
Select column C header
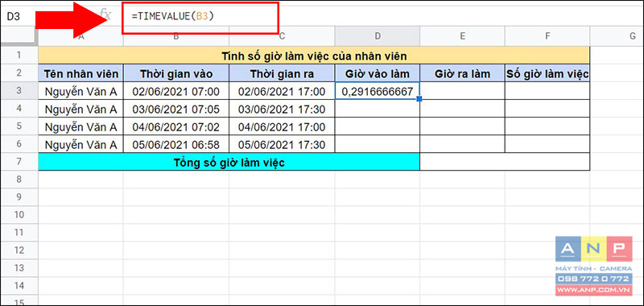coord(283,36)
